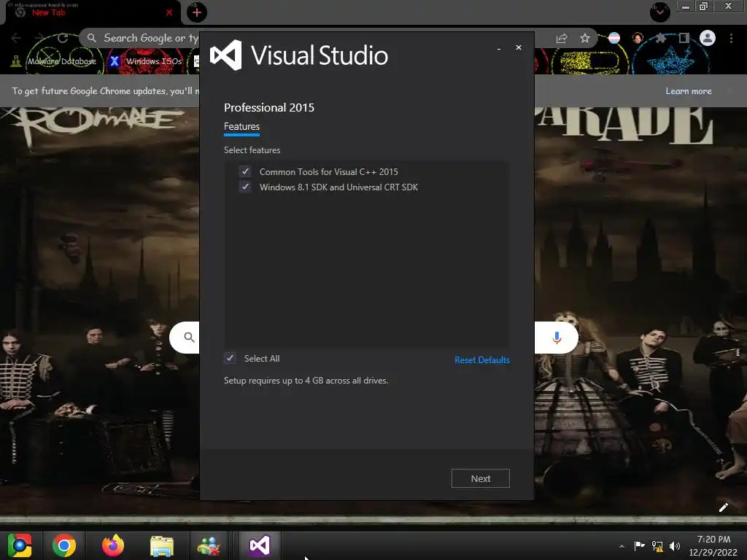This screenshot has height=560, width=747.
Task: Open Chrome tab search dropdown arrow
Action: pyautogui.click(x=660, y=12)
